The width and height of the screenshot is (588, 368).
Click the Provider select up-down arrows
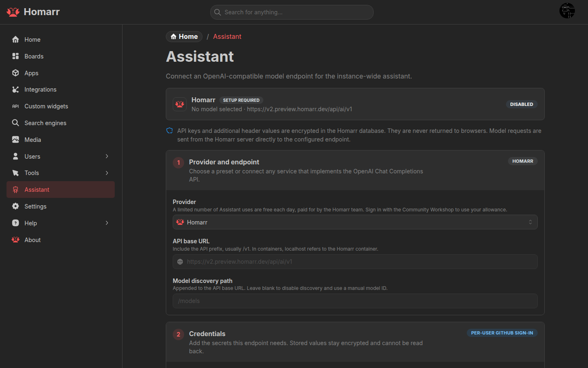click(x=530, y=222)
